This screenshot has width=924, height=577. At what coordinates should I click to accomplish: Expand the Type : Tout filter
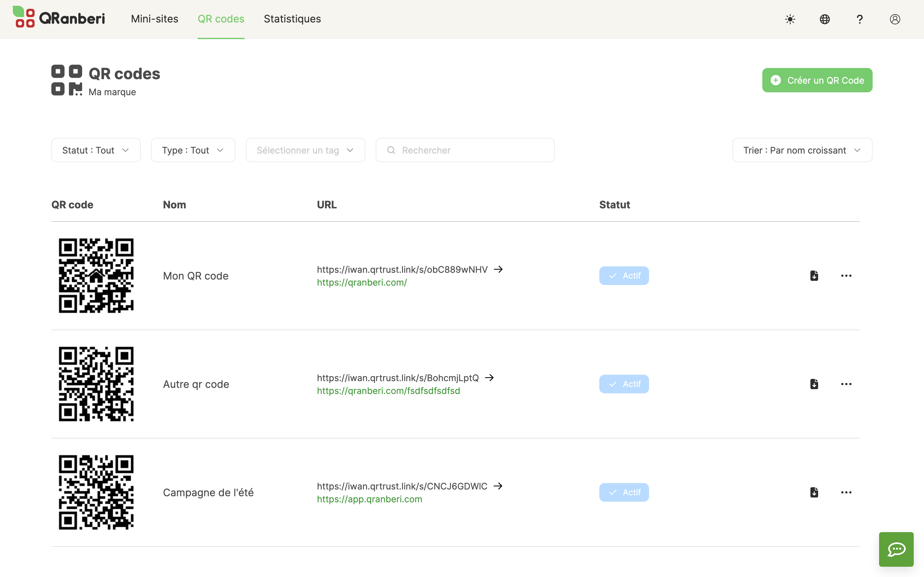(x=193, y=150)
